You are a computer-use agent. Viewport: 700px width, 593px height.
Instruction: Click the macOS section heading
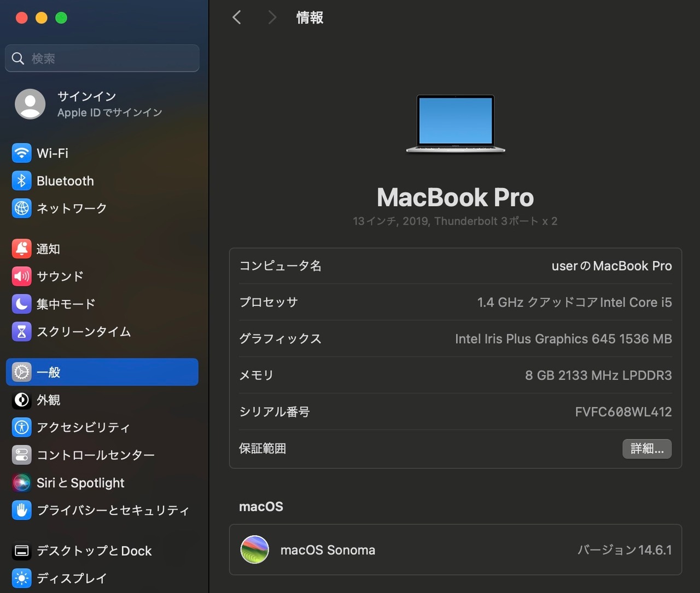[x=261, y=507]
